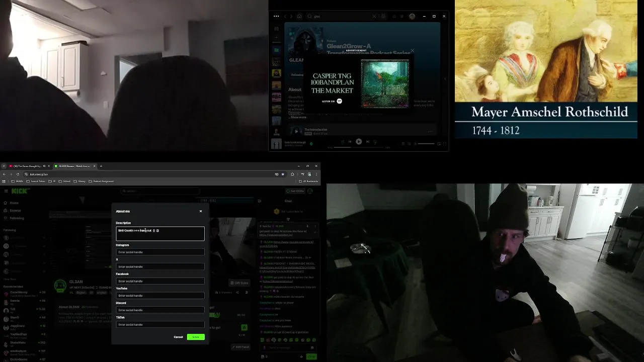Open a new Chrome tab
Viewport: 644px width, 362px height.
point(101,166)
